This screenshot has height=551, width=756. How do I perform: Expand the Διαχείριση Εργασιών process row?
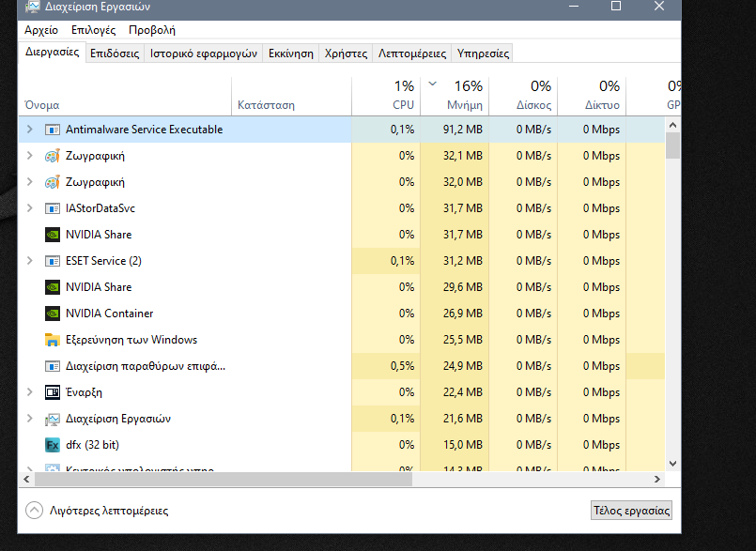(30, 419)
